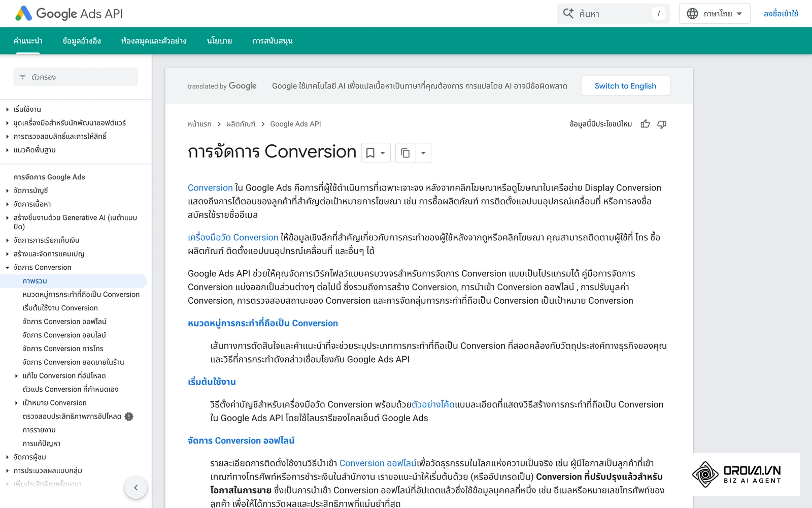812x508 pixels.
Task: Click the bookmark icon beside page title
Action: tap(370, 153)
